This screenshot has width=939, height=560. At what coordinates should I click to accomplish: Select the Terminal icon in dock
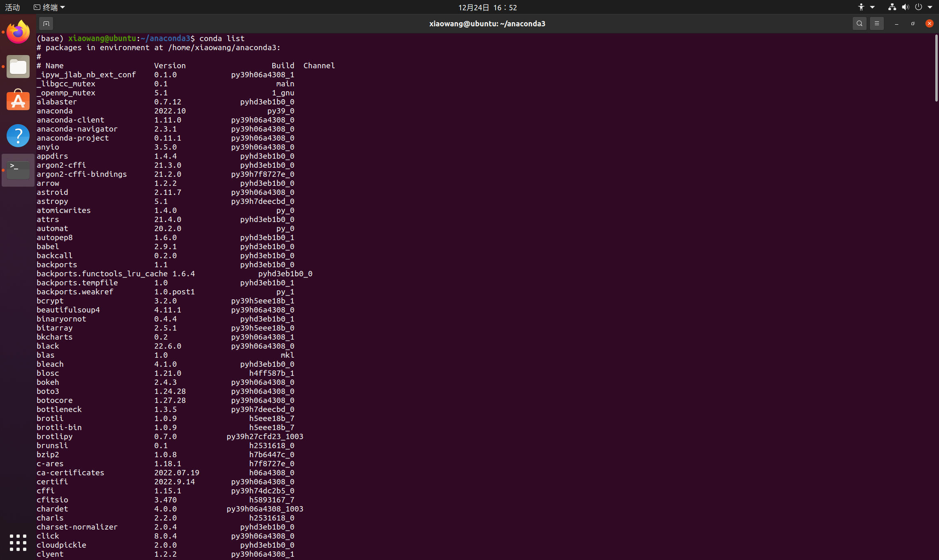[18, 170]
